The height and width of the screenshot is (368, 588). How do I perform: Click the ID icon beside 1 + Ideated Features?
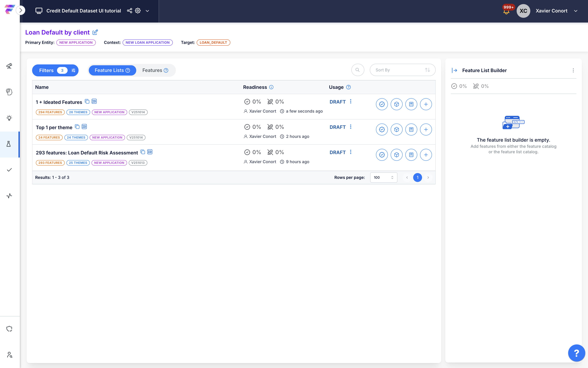(x=94, y=101)
